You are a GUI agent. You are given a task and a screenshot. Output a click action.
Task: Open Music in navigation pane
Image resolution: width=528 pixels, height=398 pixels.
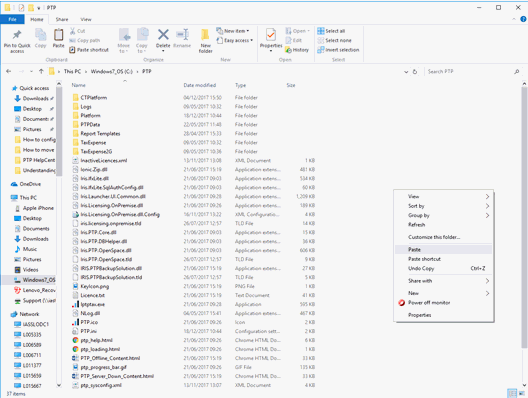pyautogui.click(x=30, y=249)
